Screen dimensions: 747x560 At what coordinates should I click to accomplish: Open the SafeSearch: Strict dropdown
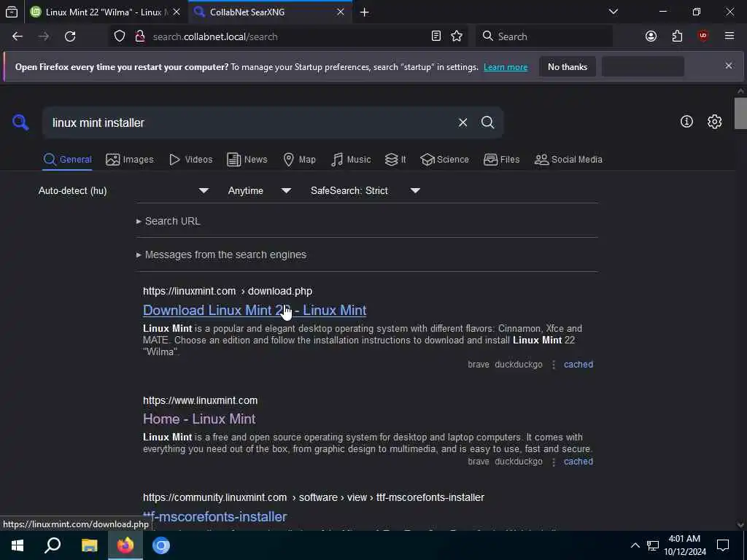tap(365, 190)
